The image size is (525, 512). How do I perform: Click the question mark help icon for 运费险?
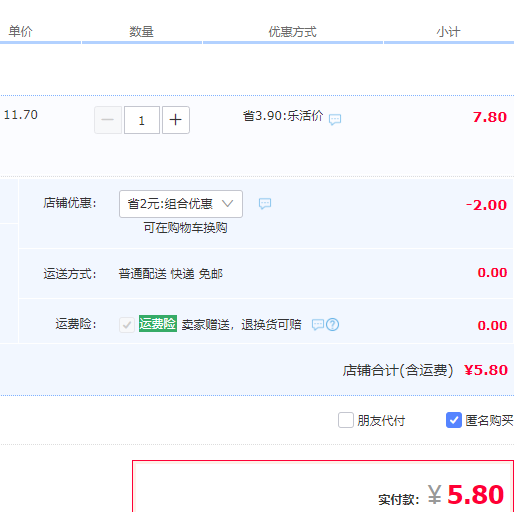coord(332,324)
